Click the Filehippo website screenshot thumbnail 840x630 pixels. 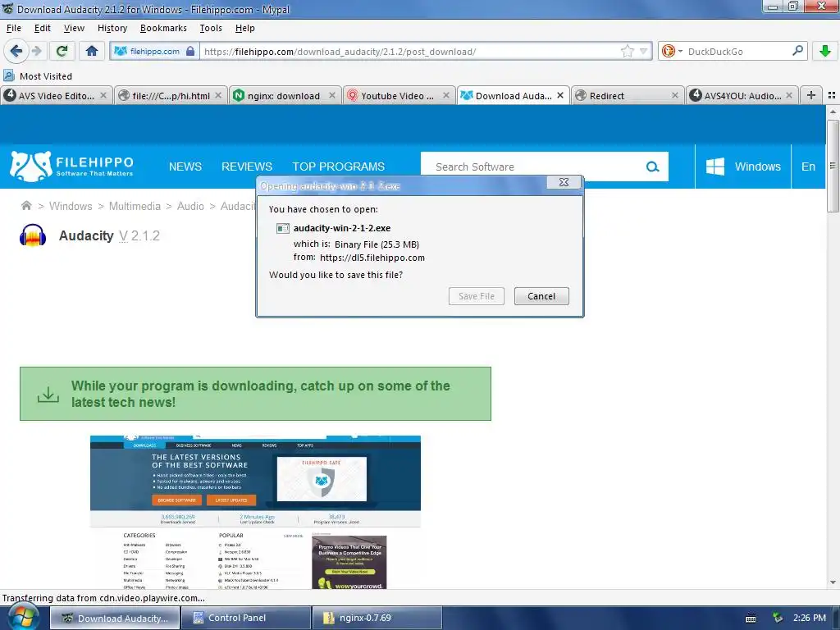(255, 512)
